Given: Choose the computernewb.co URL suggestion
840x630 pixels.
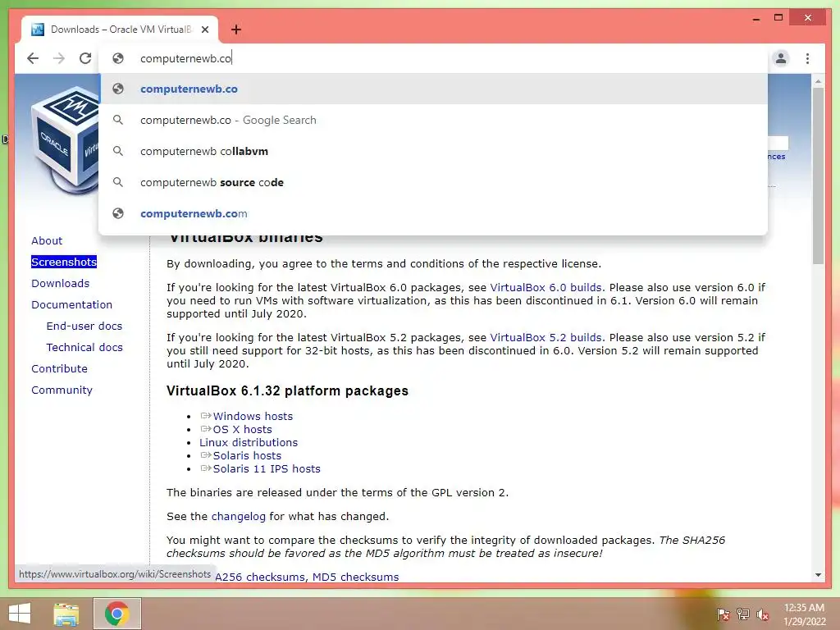Looking at the screenshot, I should [433, 89].
